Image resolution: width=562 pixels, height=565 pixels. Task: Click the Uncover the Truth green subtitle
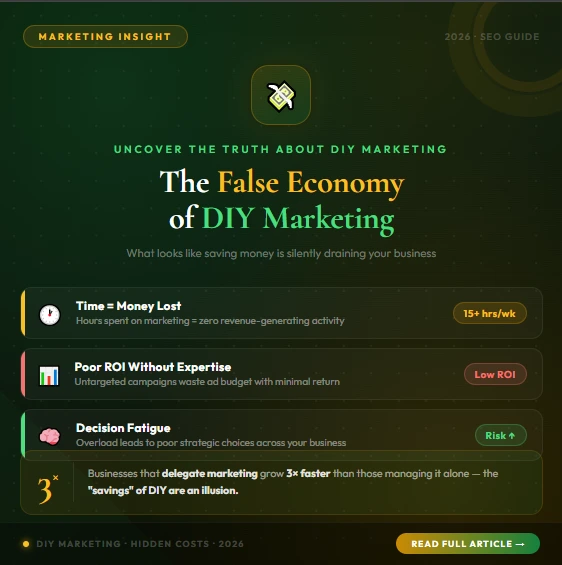click(x=280, y=149)
